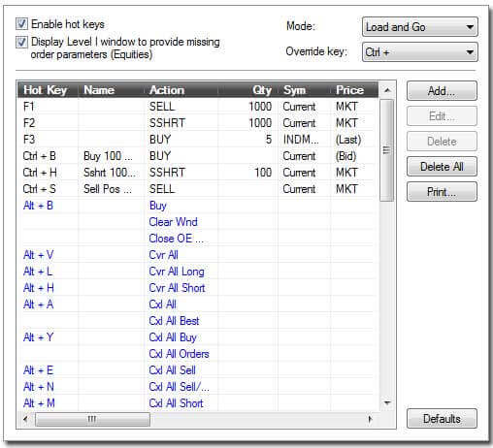Sort by the Action column header
Viewport: 493px width, 448px height.
tap(181, 90)
